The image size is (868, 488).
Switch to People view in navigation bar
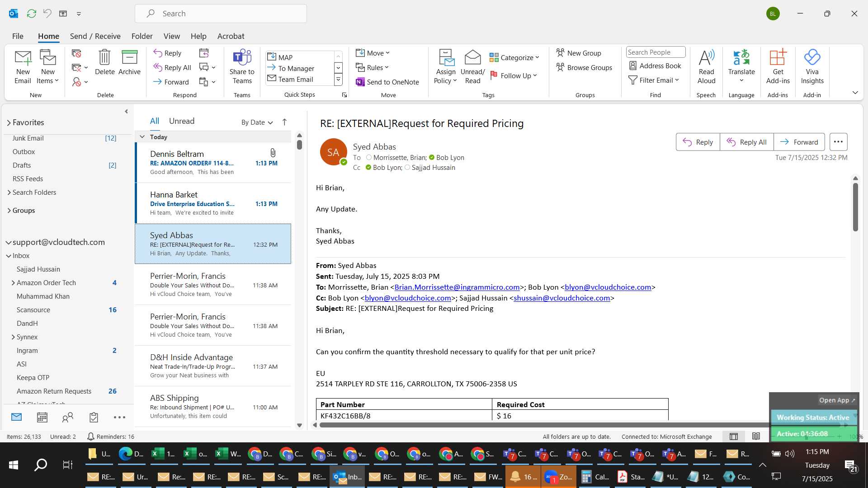[x=68, y=418]
